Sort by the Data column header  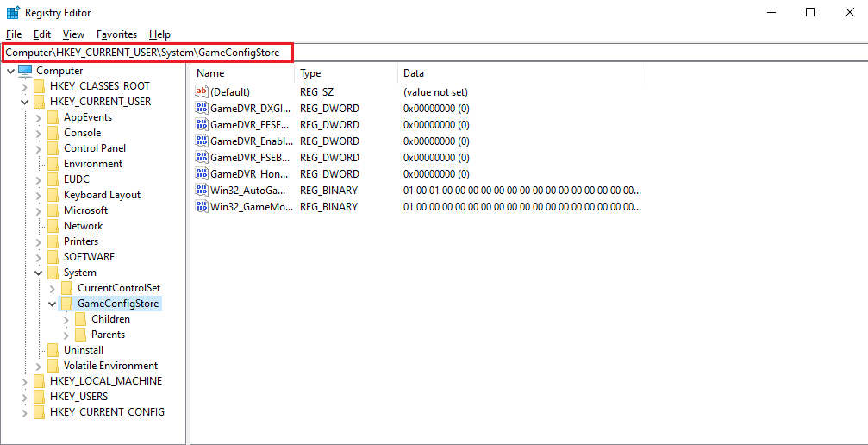521,73
